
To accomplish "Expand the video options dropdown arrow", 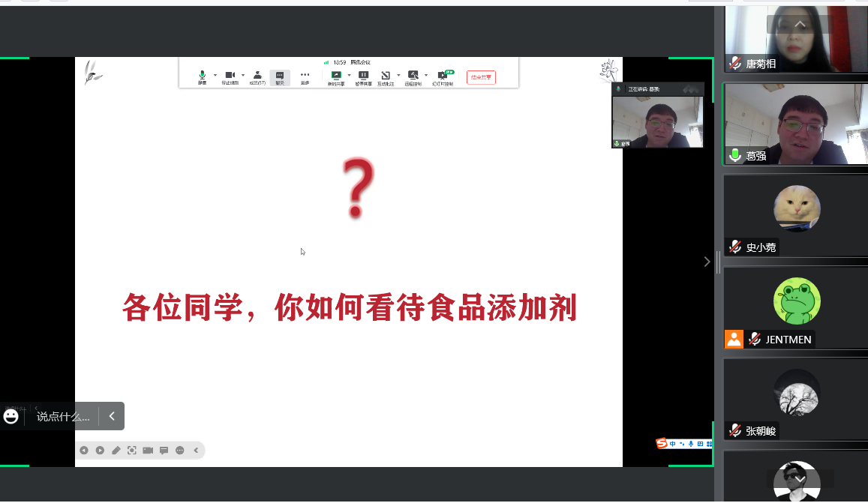I will [243, 75].
